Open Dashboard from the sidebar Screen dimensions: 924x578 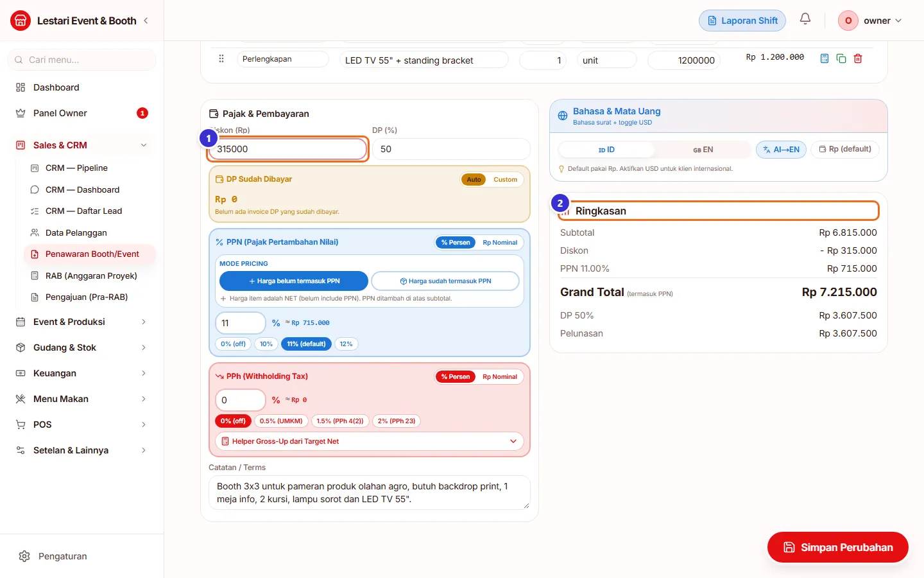[x=82, y=87]
